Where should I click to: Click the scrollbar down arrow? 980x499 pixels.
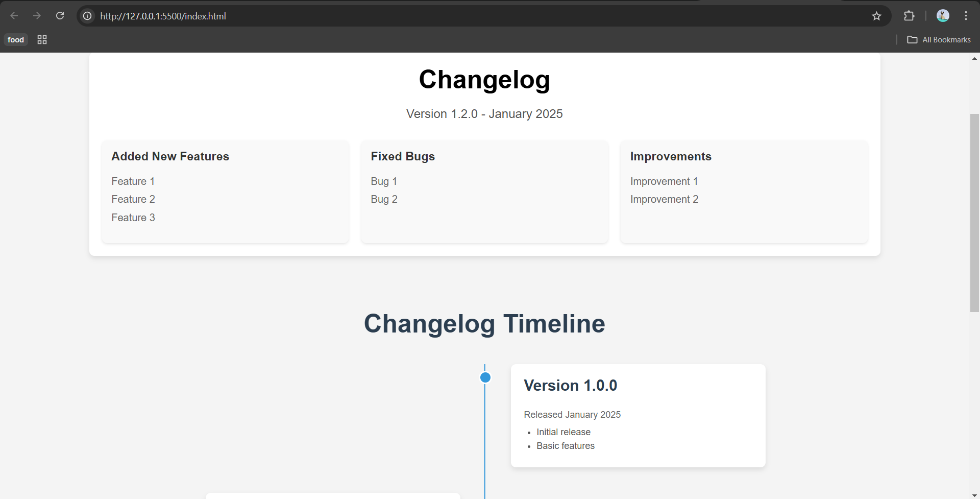coord(974,495)
